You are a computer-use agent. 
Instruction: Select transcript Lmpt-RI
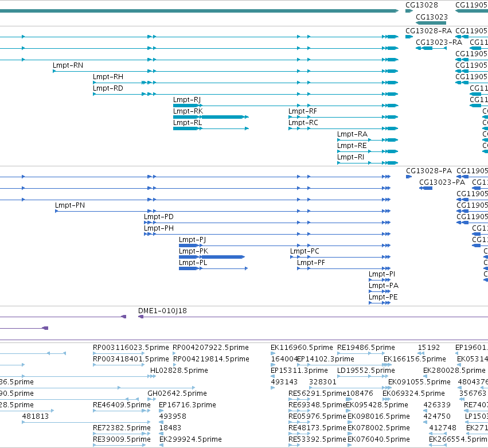tap(350, 157)
